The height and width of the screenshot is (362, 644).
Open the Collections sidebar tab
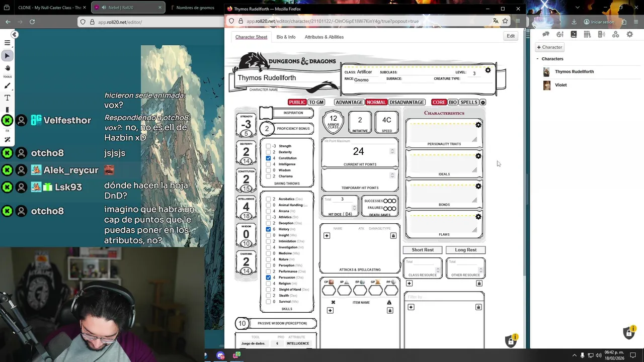615,34
